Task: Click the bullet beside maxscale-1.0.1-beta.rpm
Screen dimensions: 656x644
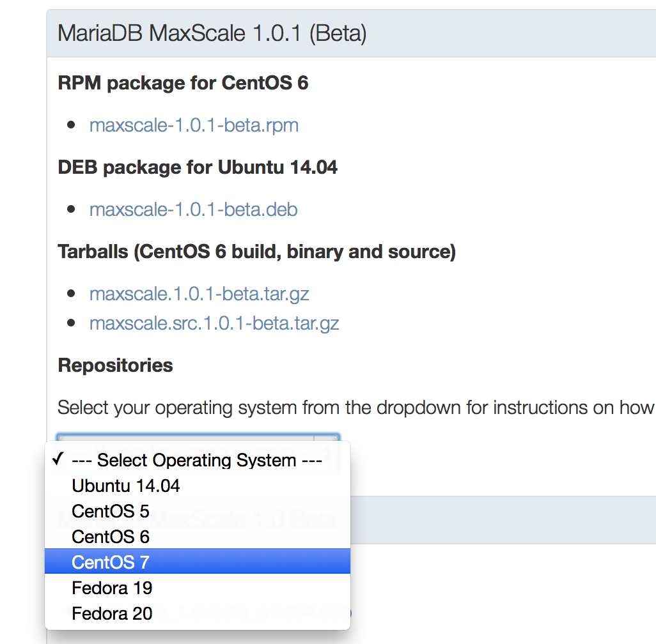Action: click(x=71, y=125)
